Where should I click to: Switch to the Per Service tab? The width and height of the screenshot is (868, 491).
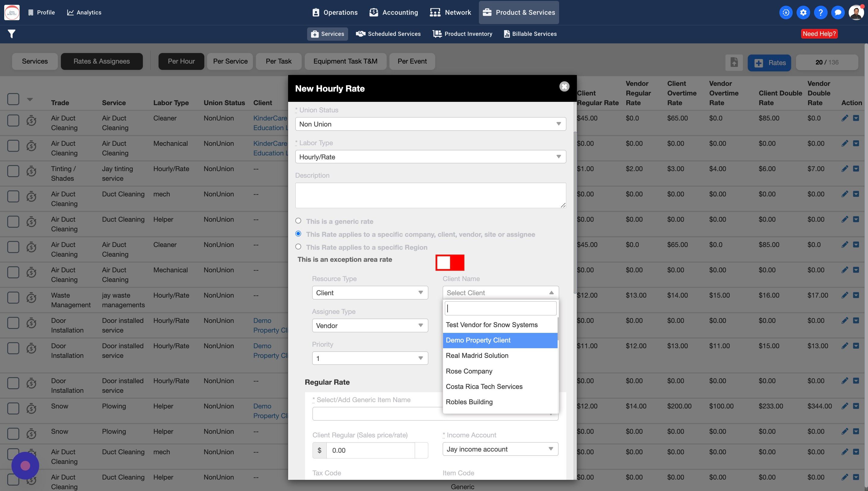230,61
